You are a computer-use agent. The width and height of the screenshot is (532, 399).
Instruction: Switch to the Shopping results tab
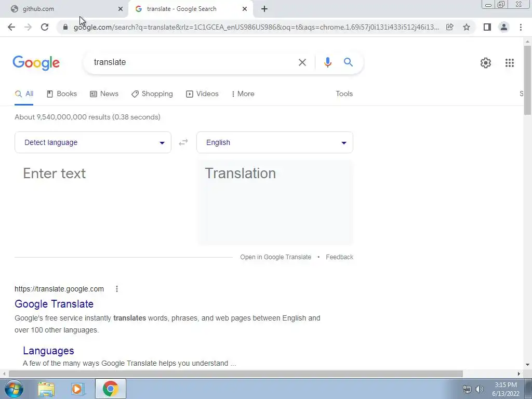[152, 94]
